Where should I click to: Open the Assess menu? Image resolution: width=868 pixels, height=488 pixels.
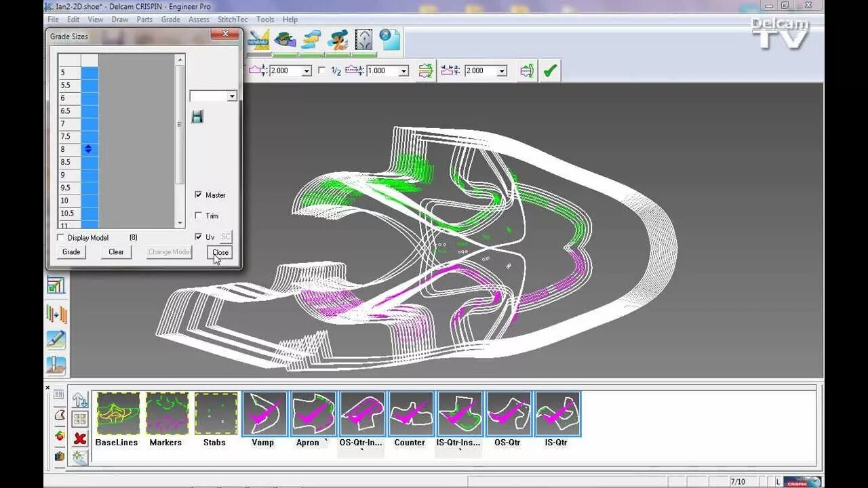(x=199, y=20)
